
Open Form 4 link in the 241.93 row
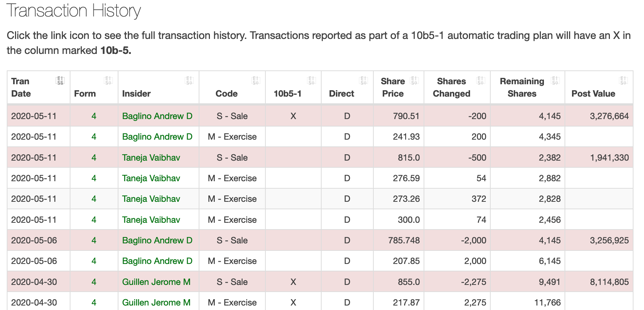click(x=94, y=137)
